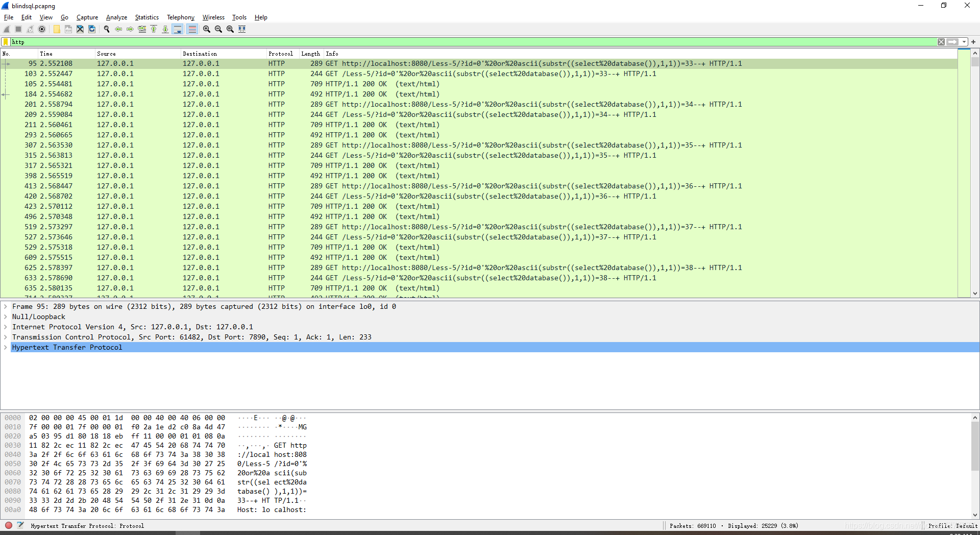
Task: Open display filter bookmarks
Action: 6,42
